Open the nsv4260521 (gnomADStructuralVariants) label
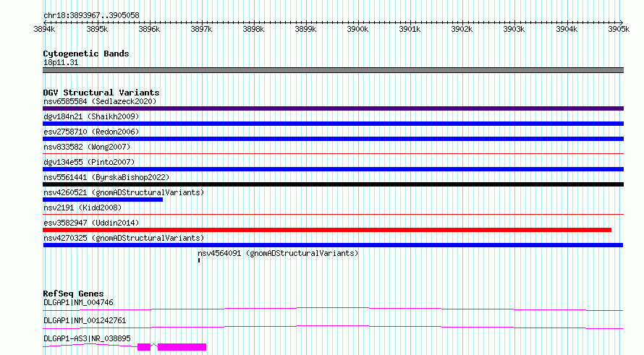This screenshot has width=644, height=355. pyautogui.click(x=124, y=192)
